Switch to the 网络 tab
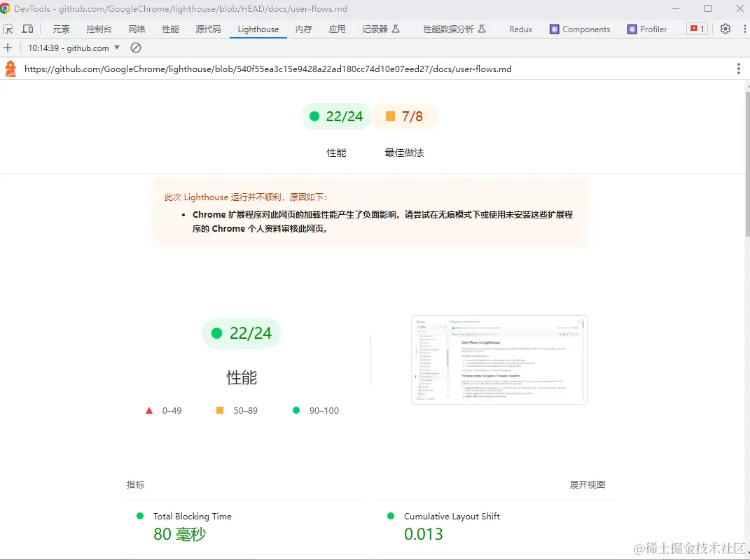This screenshot has height=560, width=750. coord(137,29)
